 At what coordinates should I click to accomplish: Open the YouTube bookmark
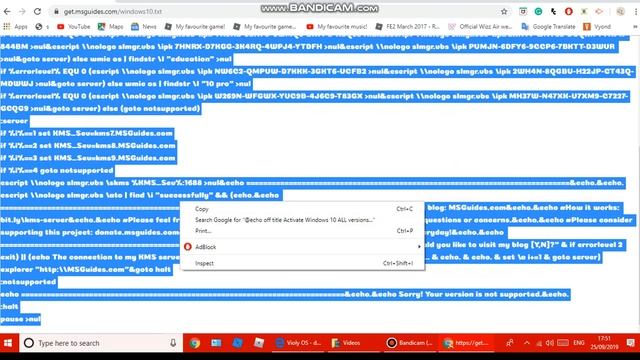(74, 27)
